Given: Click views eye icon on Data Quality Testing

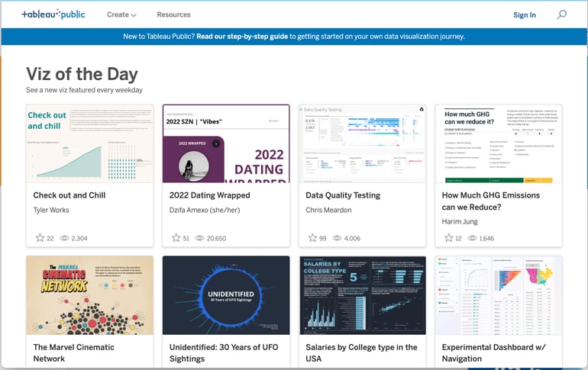Looking at the screenshot, I should 337,238.
